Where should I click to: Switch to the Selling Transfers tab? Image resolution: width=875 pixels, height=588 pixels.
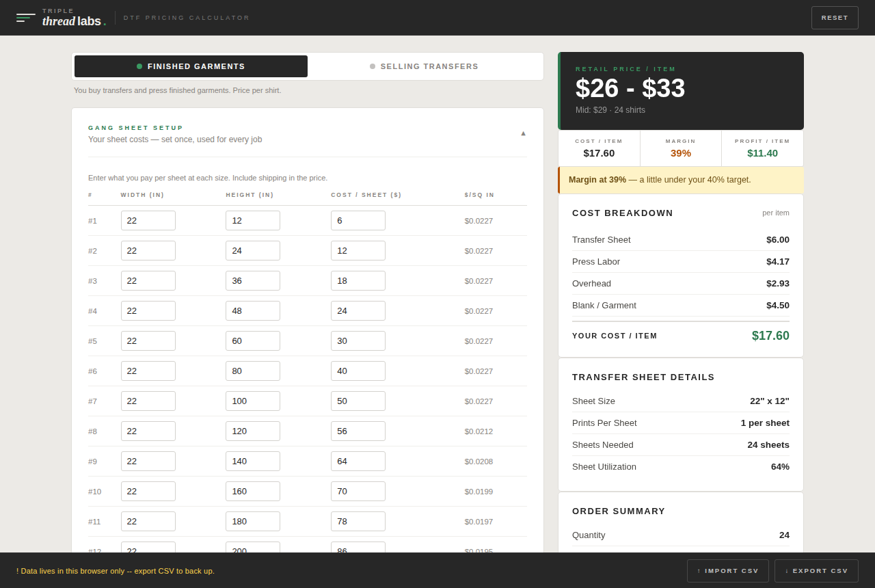click(x=424, y=66)
